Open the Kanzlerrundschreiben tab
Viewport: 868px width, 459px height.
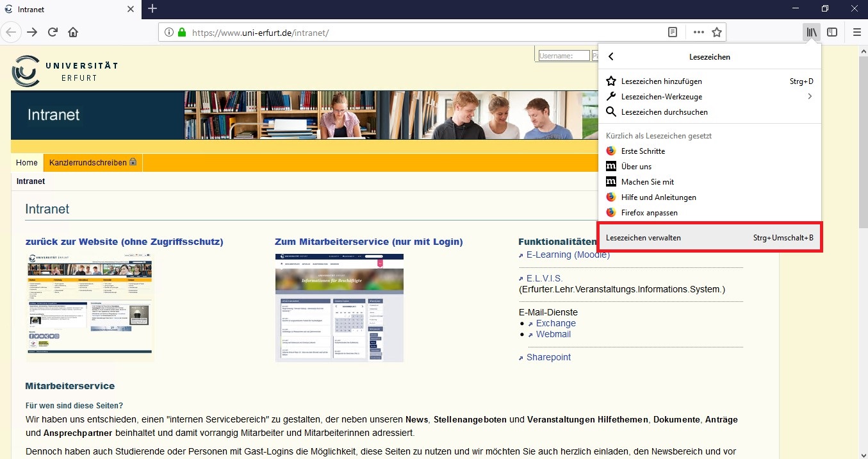[x=92, y=163]
